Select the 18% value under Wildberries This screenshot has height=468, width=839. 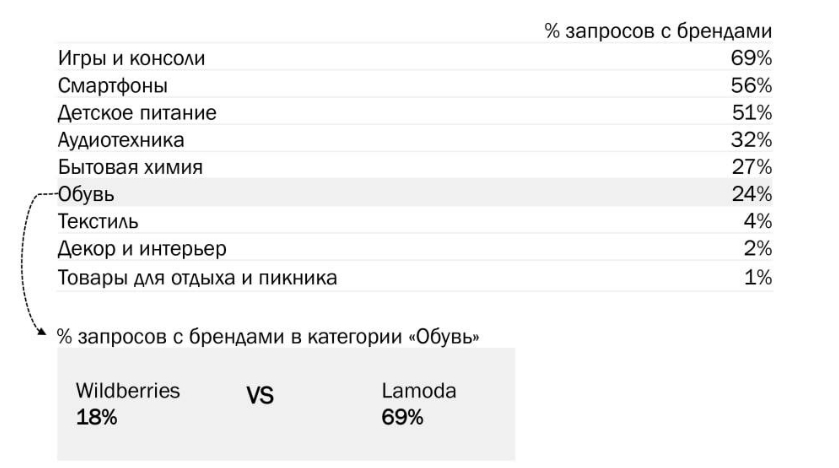click(96, 418)
